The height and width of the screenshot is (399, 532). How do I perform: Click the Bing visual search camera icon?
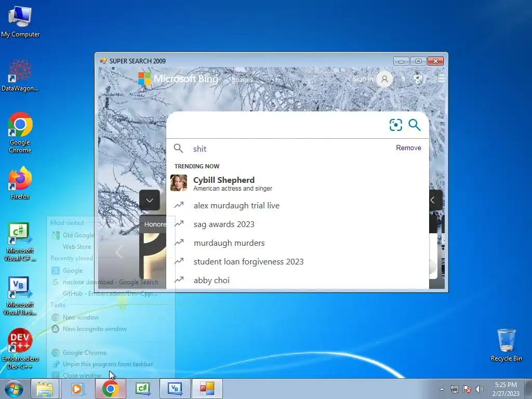click(x=395, y=125)
